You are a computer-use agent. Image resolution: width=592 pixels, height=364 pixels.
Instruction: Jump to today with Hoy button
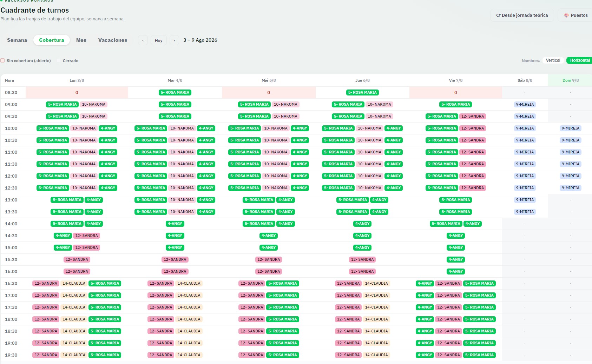tap(159, 40)
